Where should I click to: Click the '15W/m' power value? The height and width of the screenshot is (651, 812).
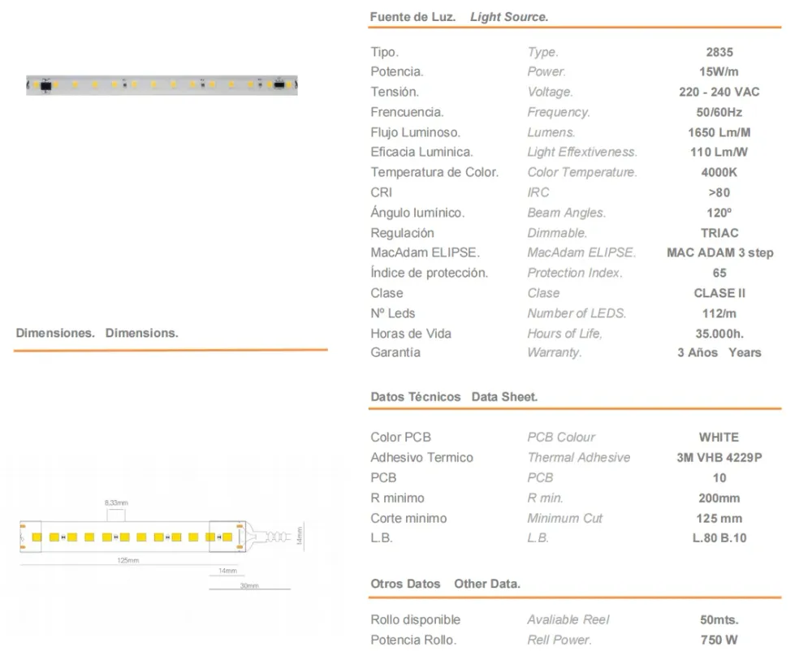719,72
